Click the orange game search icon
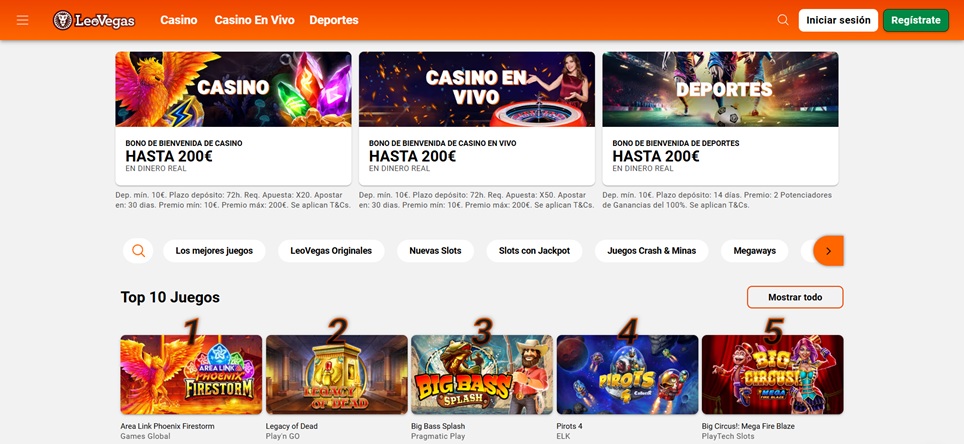964x444 pixels. [138, 251]
